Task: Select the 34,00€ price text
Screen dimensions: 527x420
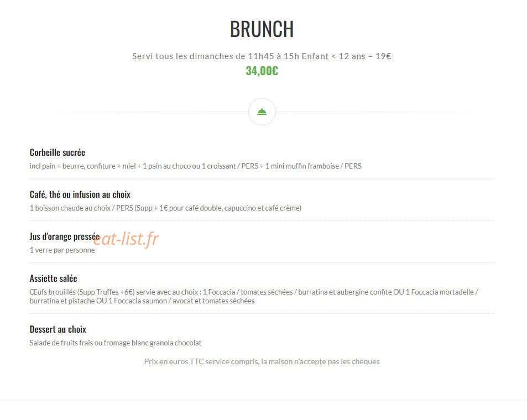Action: click(x=262, y=71)
